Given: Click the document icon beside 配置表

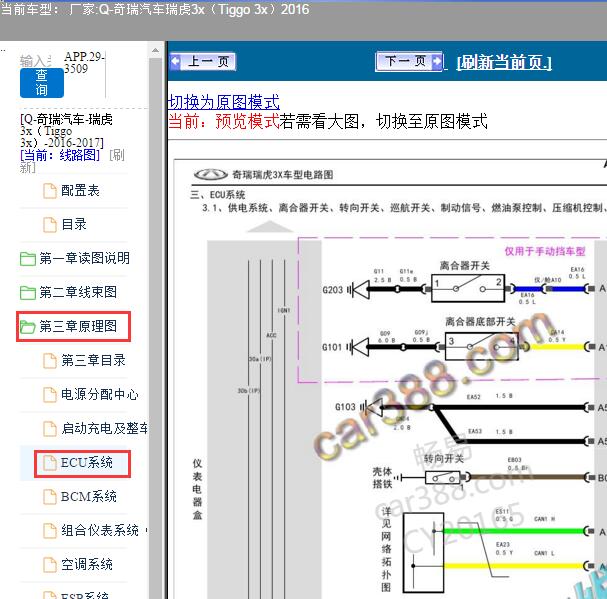Looking at the screenshot, I should [50, 191].
